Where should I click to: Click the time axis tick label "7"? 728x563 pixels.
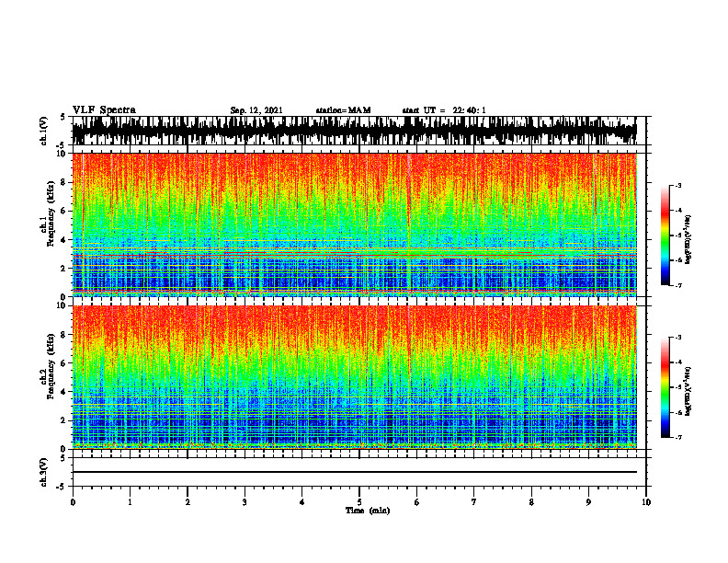click(474, 502)
